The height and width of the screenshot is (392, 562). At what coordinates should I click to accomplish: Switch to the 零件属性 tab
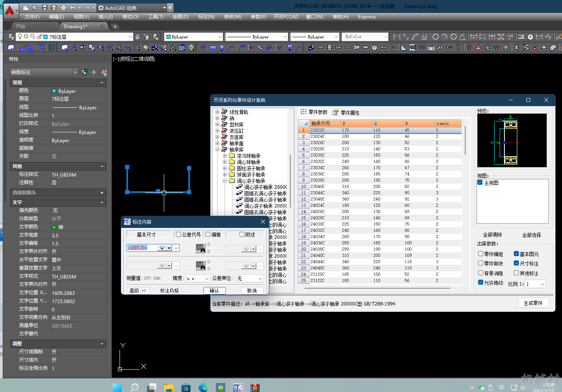click(x=346, y=112)
